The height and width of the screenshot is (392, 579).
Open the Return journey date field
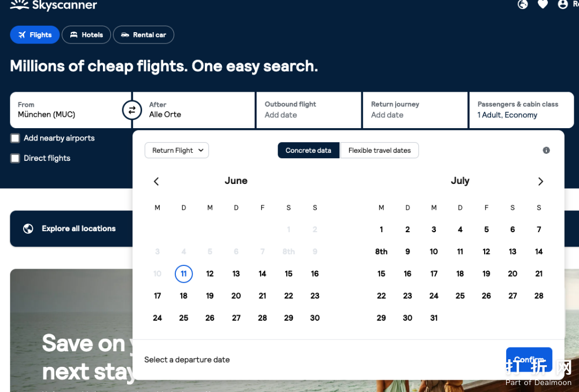tap(414, 110)
